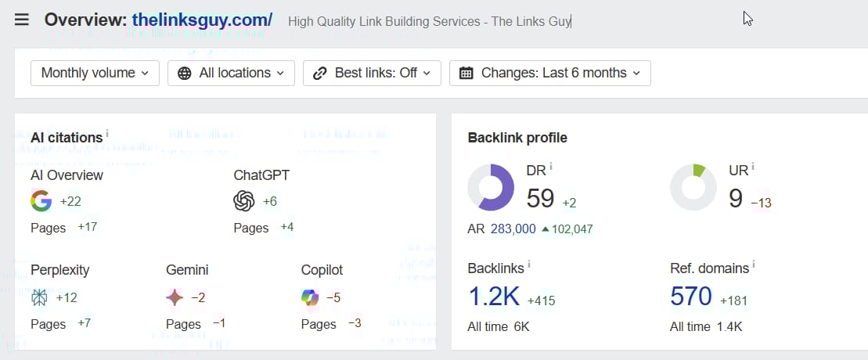
Task: Open the All locations dropdown
Action: coord(232,73)
